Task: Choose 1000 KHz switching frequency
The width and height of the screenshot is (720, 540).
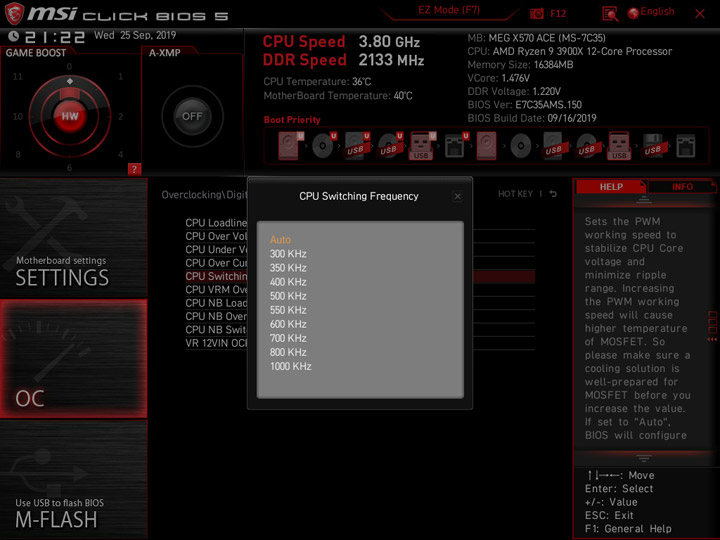Action: pyautogui.click(x=291, y=366)
